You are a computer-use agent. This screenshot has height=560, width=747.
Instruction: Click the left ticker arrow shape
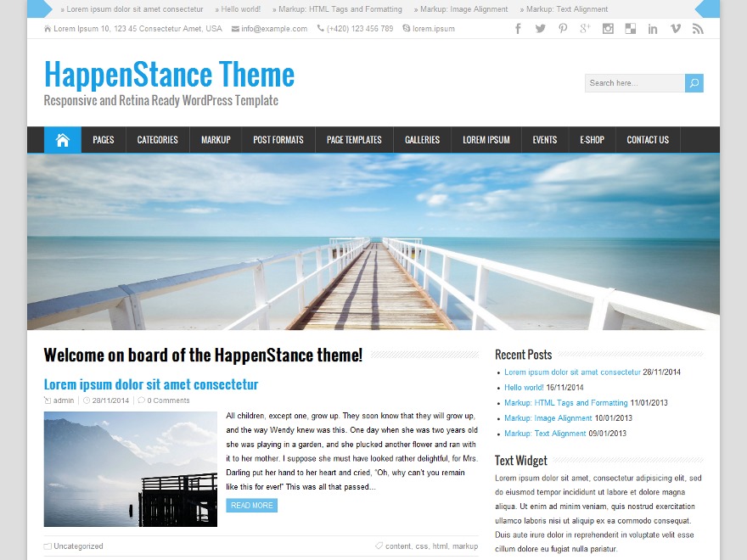click(40, 8)
